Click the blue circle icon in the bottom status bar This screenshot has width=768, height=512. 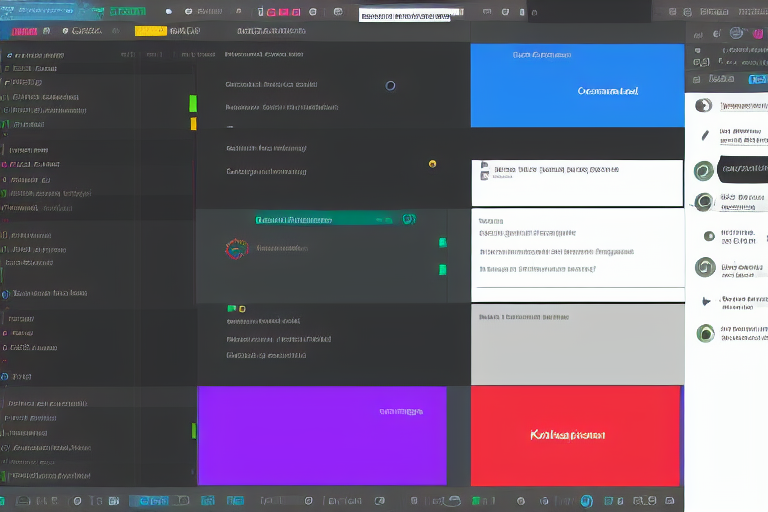coord(586,501)
